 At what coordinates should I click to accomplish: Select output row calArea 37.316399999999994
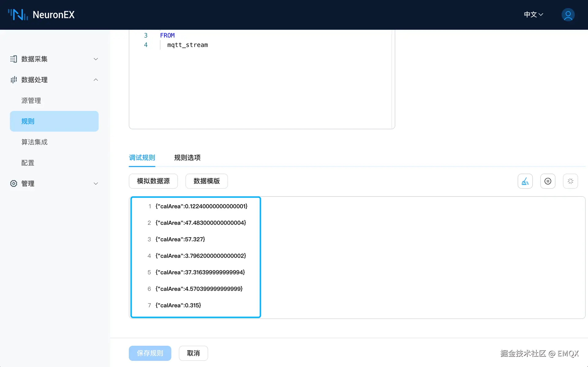[200, 272]
